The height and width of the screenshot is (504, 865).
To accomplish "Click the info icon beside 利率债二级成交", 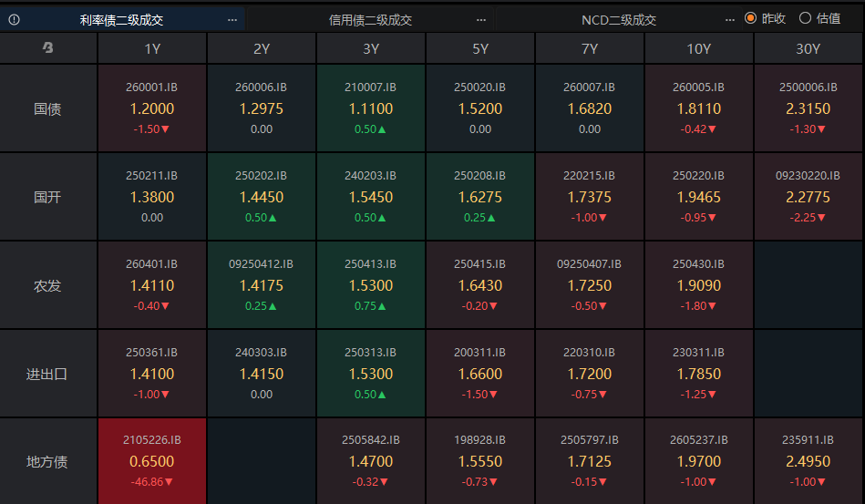I will (14, 19).
